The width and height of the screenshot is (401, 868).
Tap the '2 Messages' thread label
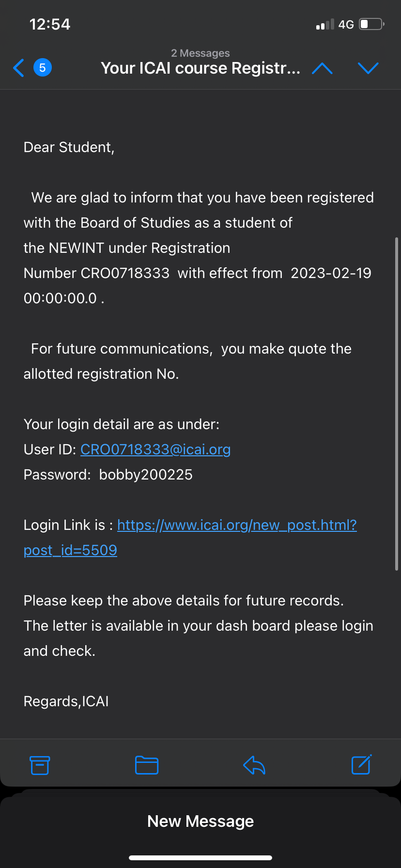tap(200, 53)
